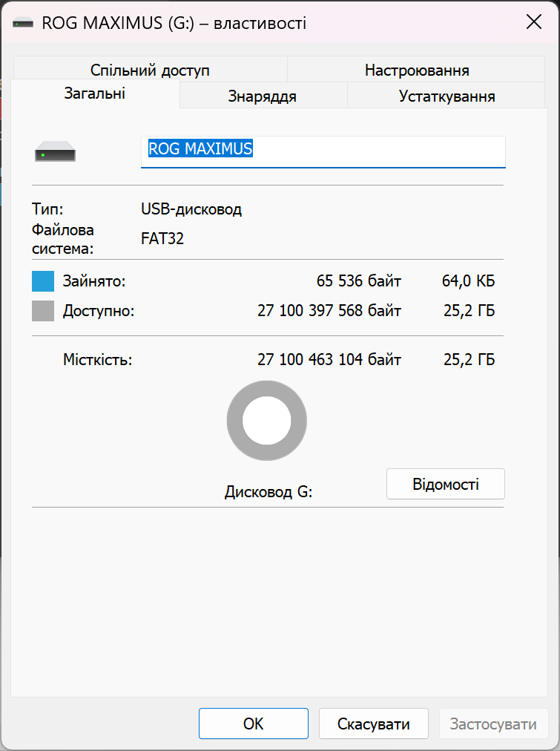Click the disk usage donut chart
This screenshot has height=751, width=560.
point(266,422)
